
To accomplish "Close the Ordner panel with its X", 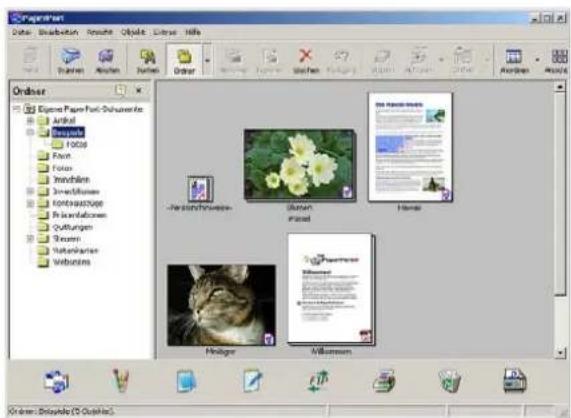I will click(x=139, y=90).
